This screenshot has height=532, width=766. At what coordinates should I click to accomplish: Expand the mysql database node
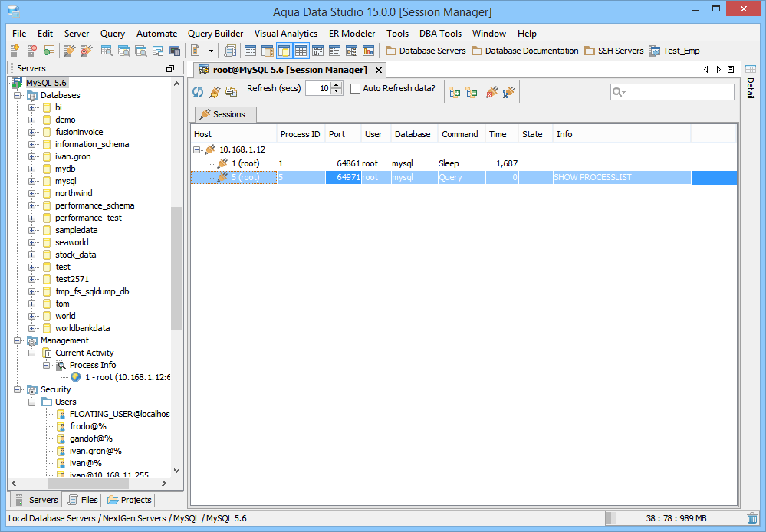[x=31, y=181]
